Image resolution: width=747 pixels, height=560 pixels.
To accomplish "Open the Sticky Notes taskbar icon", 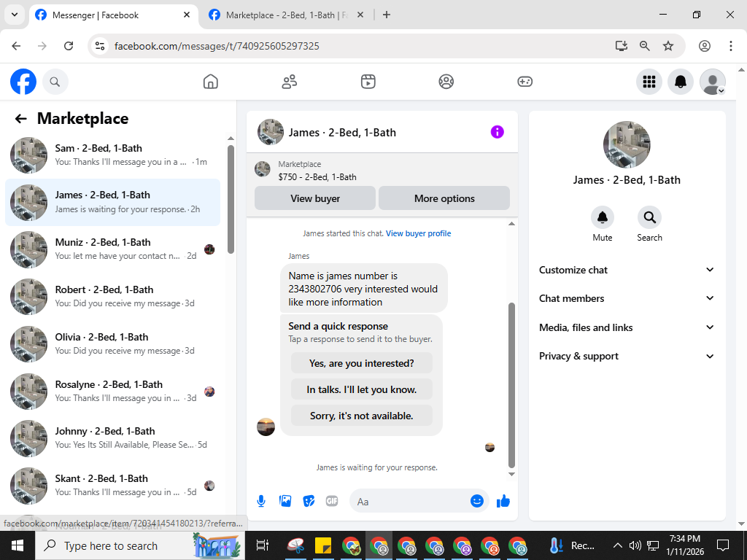I will [323, 545].
